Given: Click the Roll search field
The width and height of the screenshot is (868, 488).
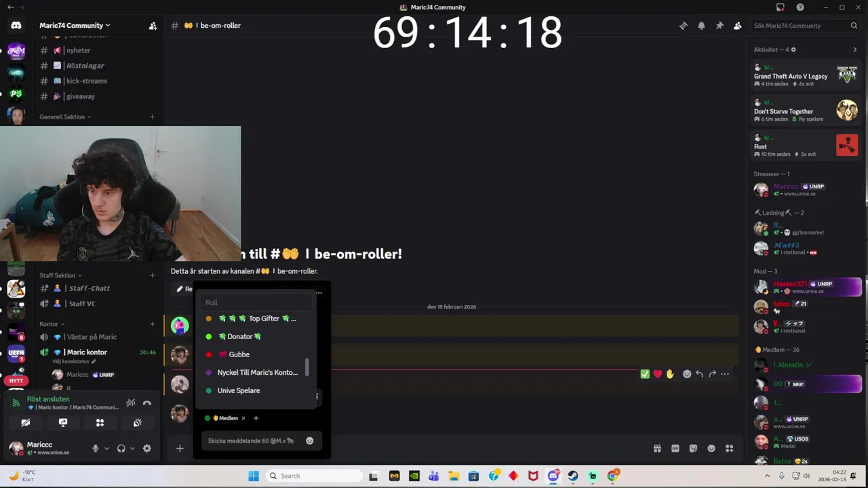Looking at the screenshot, I should click(x=256, y=303).
